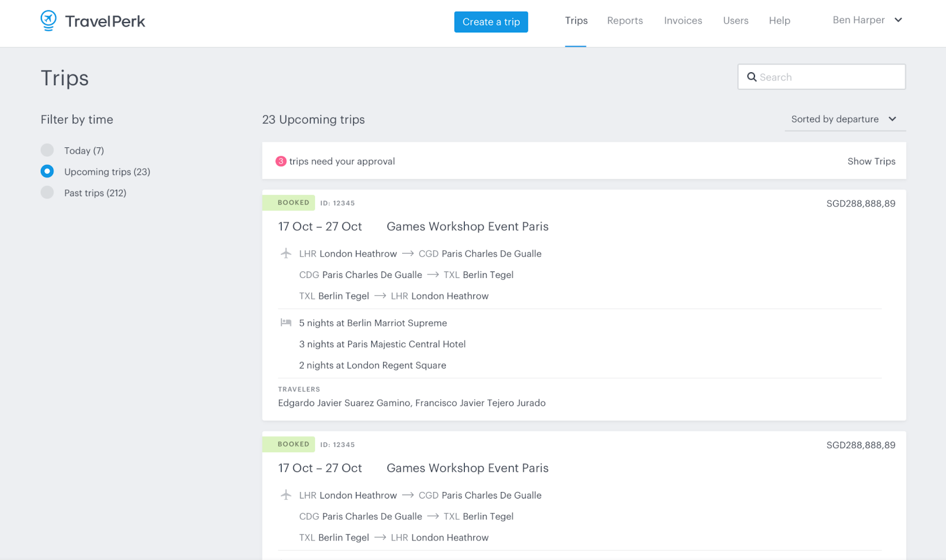Click the search magnifying glass icon
The height and width of the screenshot is (560, 946).
[x=751, y=77]
